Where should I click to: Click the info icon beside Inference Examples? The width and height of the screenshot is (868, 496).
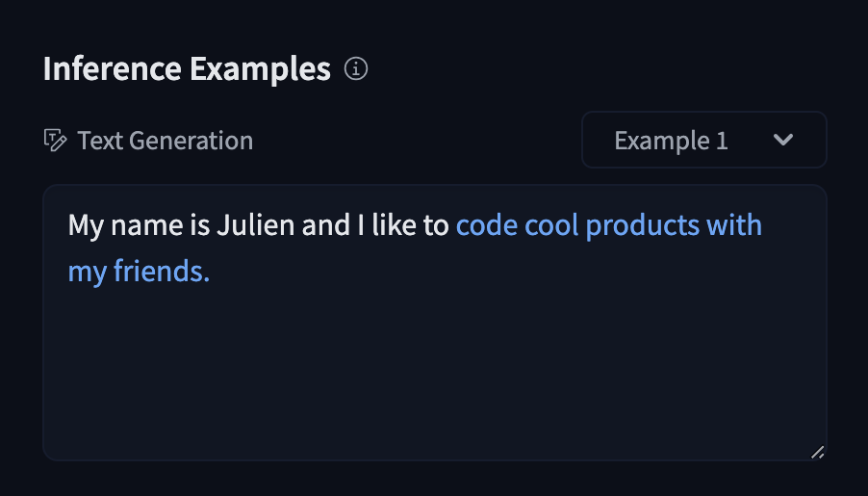(x=356, y=69)
